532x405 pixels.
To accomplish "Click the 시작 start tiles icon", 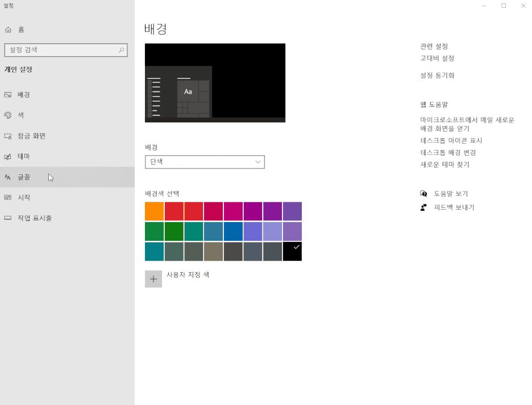I will point(8,198).
